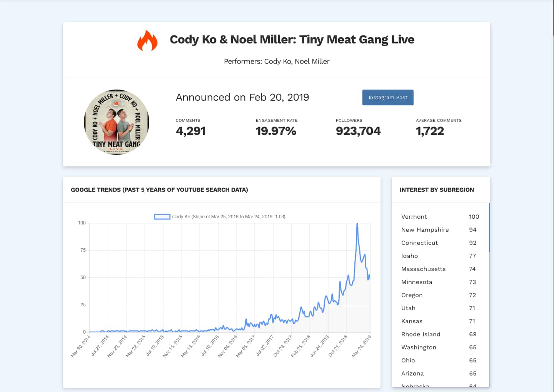The image size is (554, 392).
Task: Select the Ohio subregion row
Action: tap(440, 360)
